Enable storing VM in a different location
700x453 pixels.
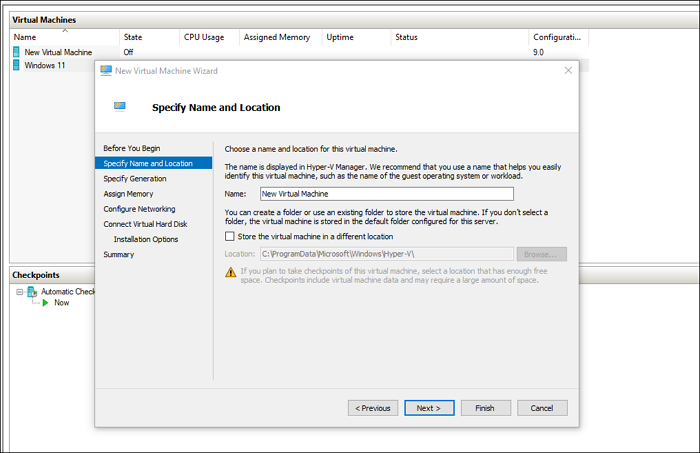tap(231, 237)
